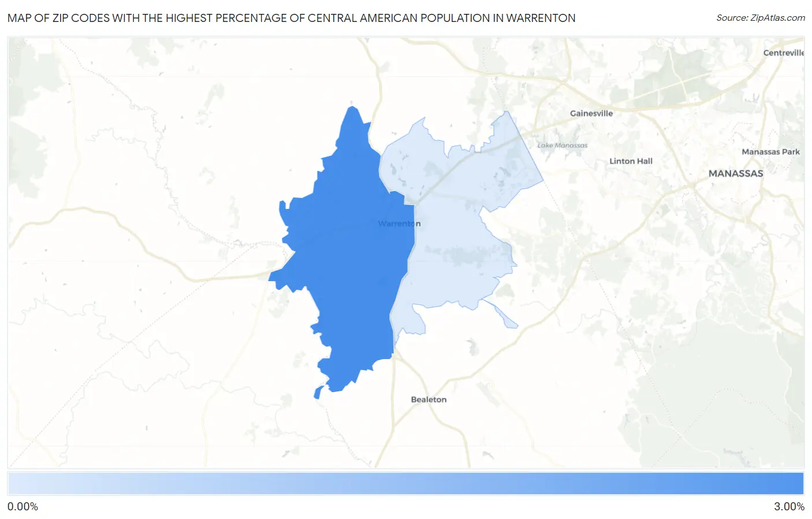Click the Centreville label

(x=784, y=53)
